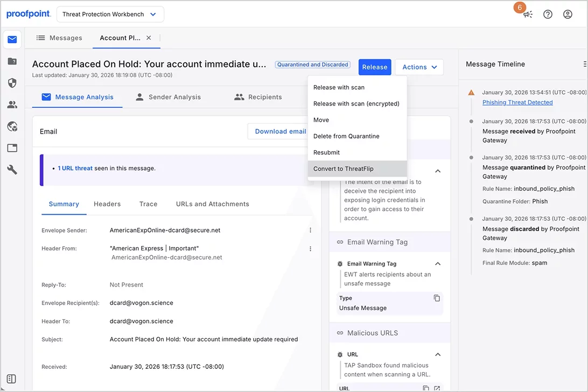Click the bug icon beside Email Warning Tag

pos(340,264)
